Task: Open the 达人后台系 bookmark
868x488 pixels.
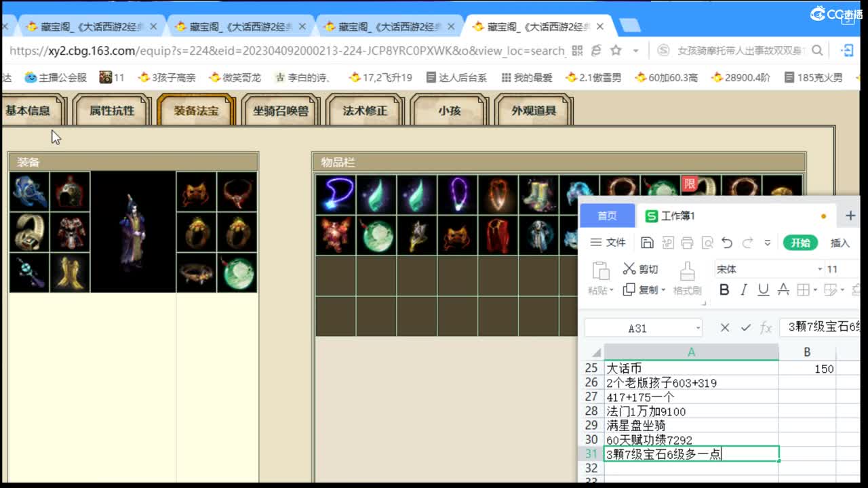Action: (x=456, y=77)
